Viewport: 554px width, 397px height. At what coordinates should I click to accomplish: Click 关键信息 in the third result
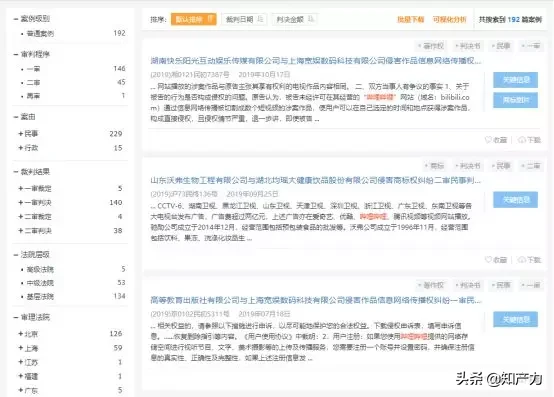pos(515,319)
